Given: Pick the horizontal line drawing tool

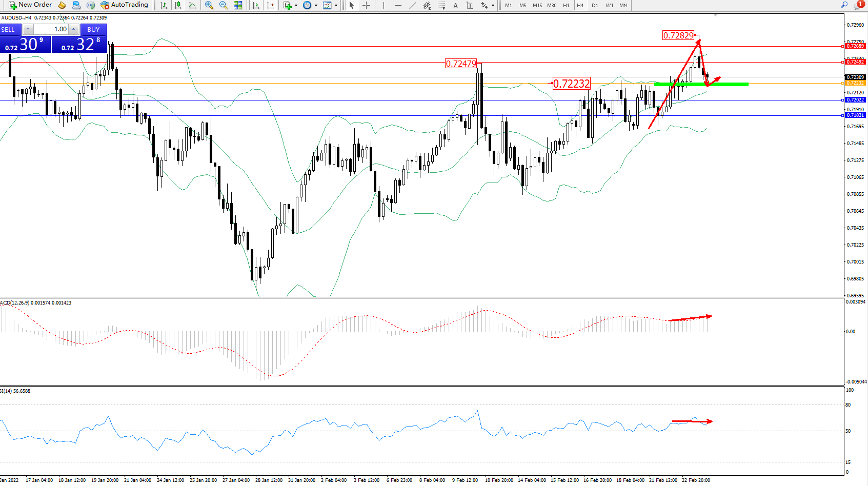Looking at the screenshot, I should tap(398, 5).
